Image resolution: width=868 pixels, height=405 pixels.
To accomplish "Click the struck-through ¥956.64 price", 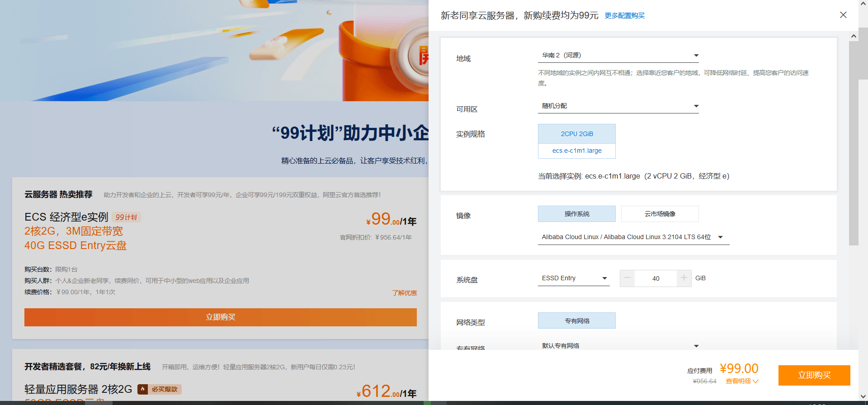I will 704,381.
